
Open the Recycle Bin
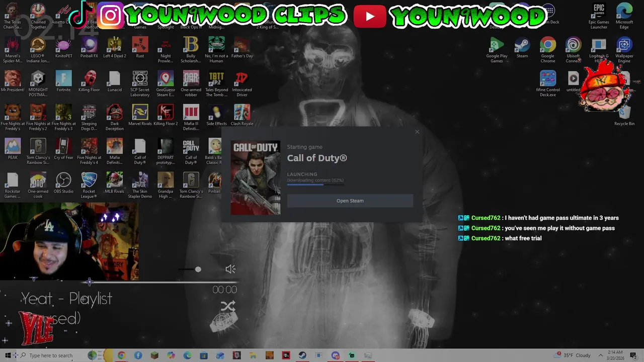tap(624, 116)
